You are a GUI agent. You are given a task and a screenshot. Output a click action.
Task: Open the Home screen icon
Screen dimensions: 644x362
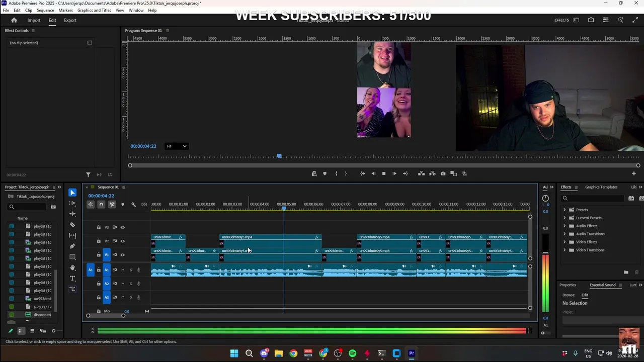click(x=14, y=20)
